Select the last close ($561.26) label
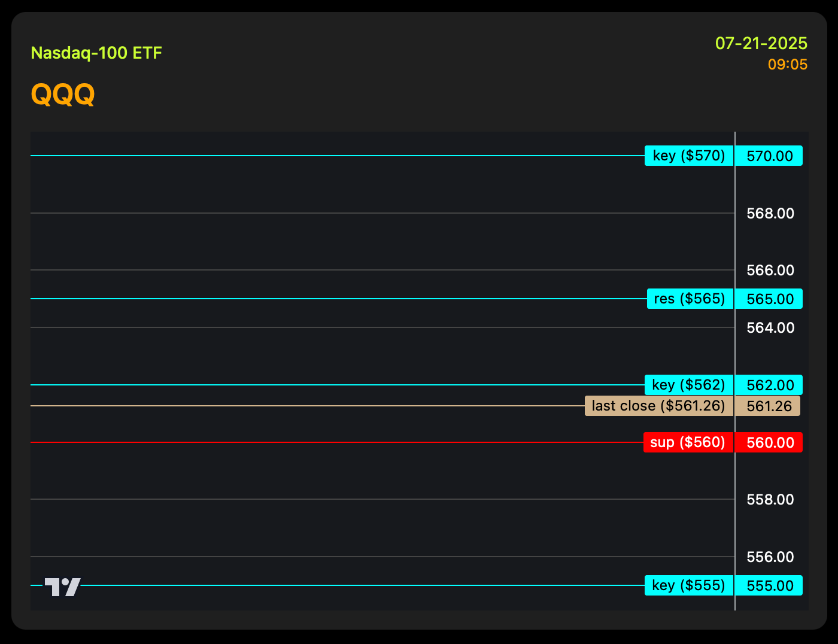838x644 pixels. tap(659, 406)
